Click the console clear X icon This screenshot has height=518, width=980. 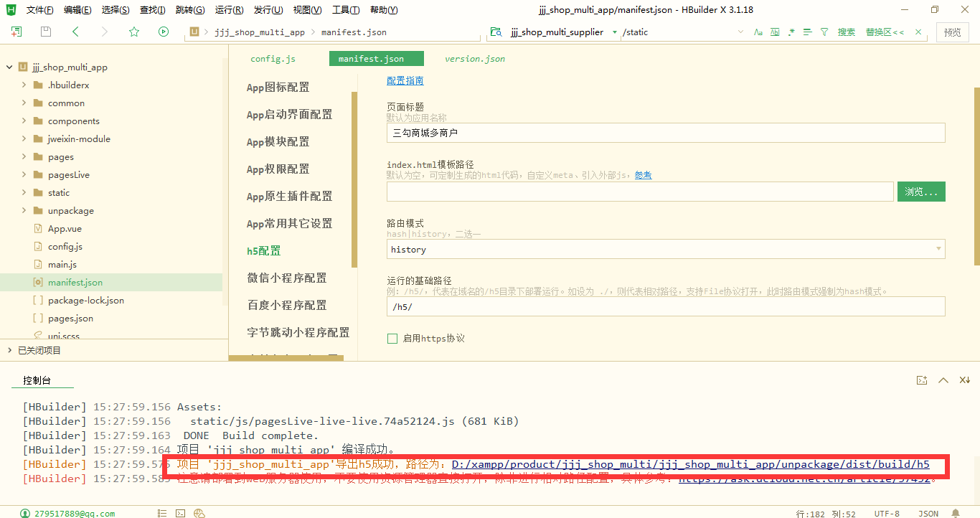click(965, 380)
